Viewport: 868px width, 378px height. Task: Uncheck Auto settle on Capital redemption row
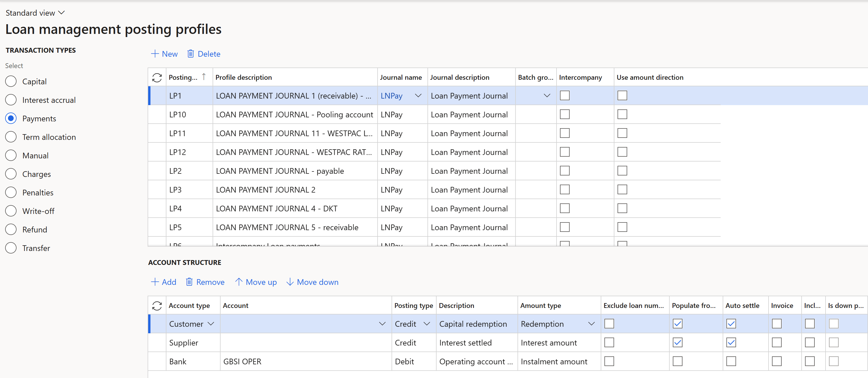(x=731, y=324)
